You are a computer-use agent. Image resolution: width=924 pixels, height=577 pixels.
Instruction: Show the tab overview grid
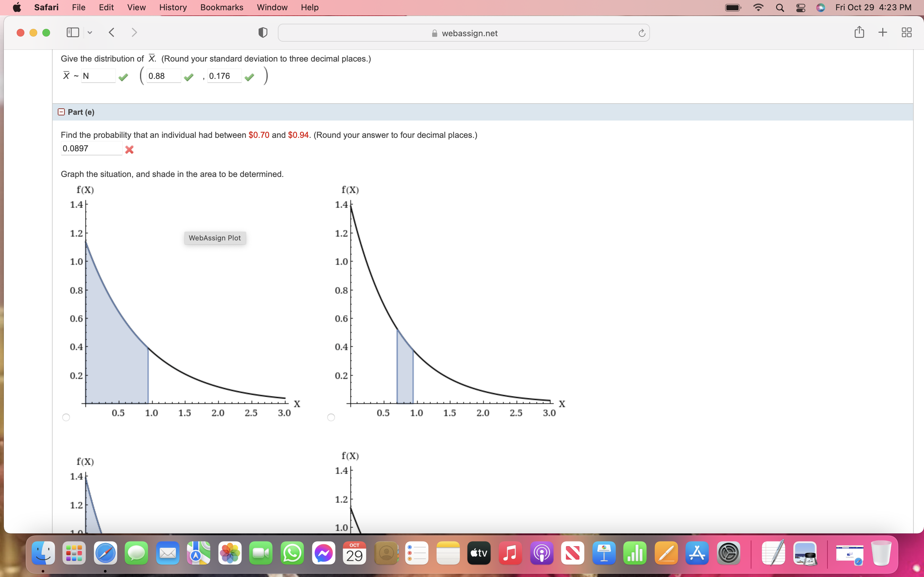point(906,32)
